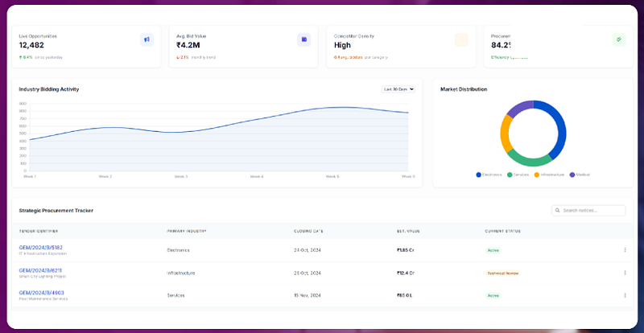This screenshot has height=333, width=644.
Task: Toggle Electronics legend item in Market Distribution
Action: click(x=489, y=175)
